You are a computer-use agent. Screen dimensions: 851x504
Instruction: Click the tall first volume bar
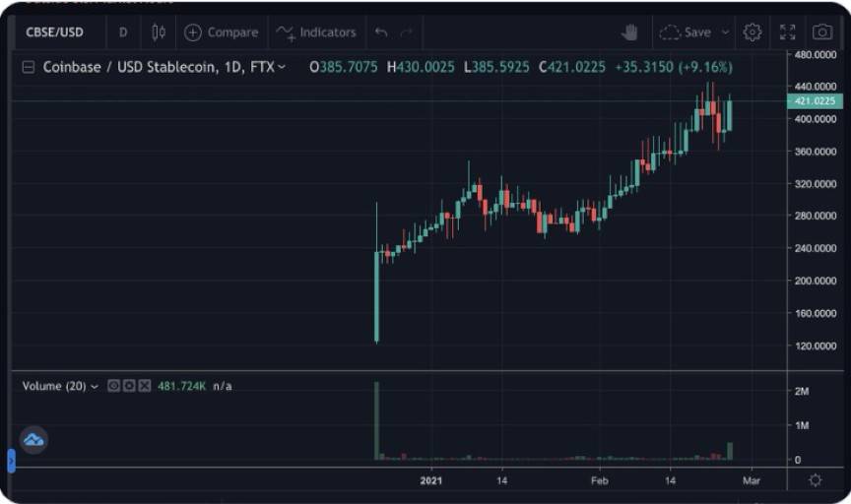click(x=376, y=421)
